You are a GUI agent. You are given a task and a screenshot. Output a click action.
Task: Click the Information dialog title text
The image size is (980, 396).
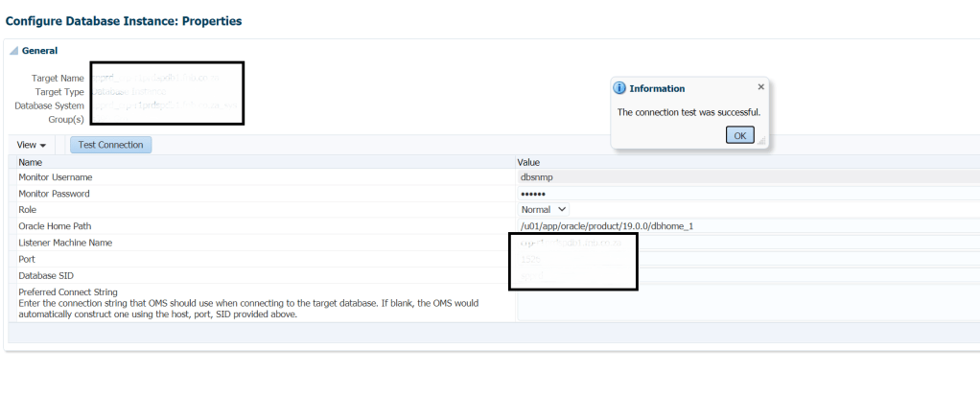(657, 88)
